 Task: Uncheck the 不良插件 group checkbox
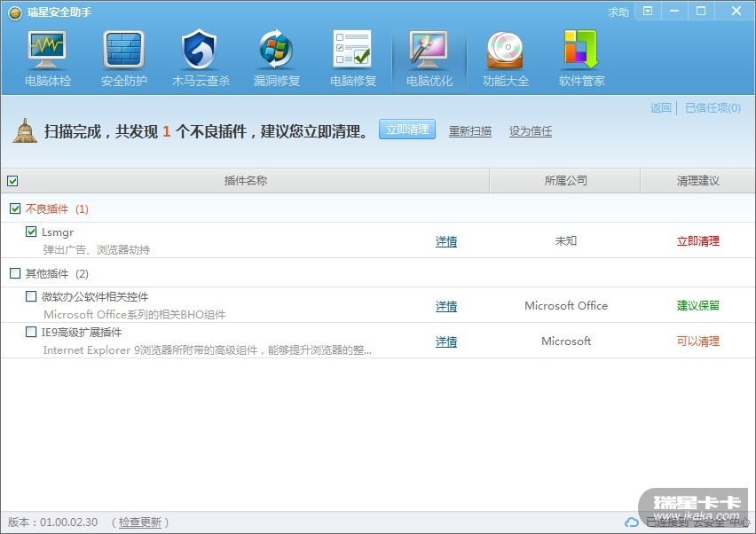[x=15, y=208]
